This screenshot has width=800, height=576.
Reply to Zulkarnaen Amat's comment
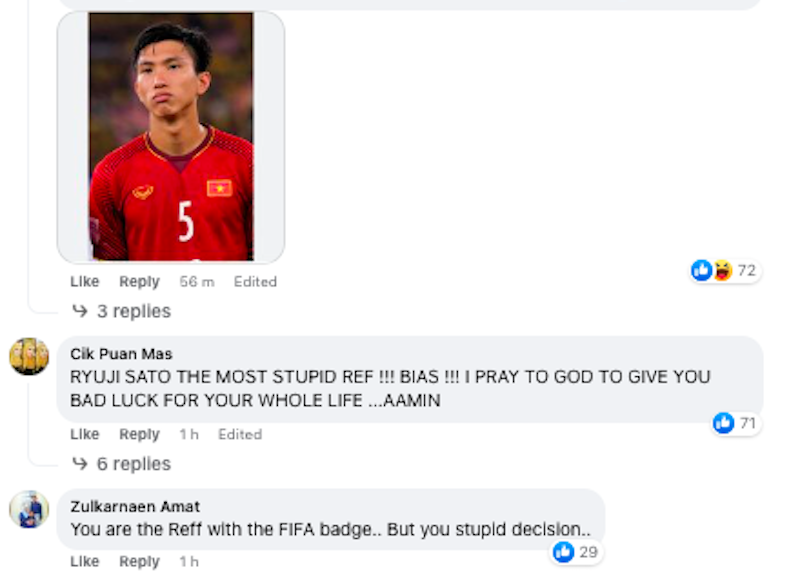tap(139, 561)
